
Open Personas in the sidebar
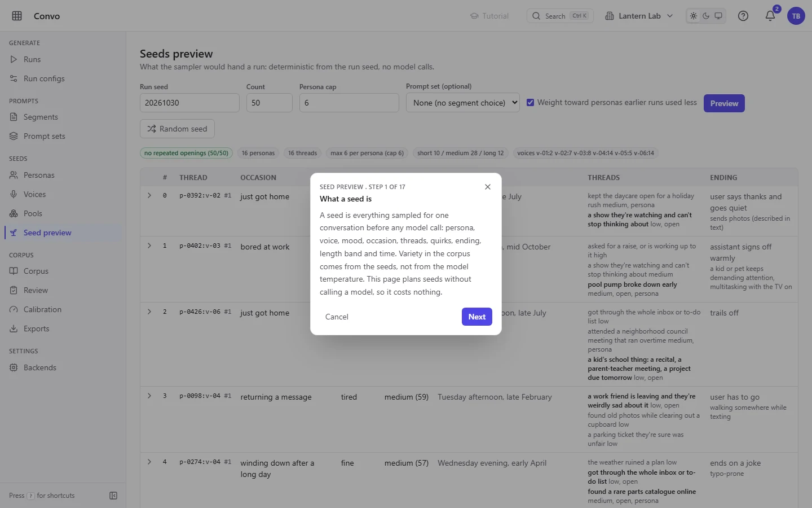(x=63, y=175)
